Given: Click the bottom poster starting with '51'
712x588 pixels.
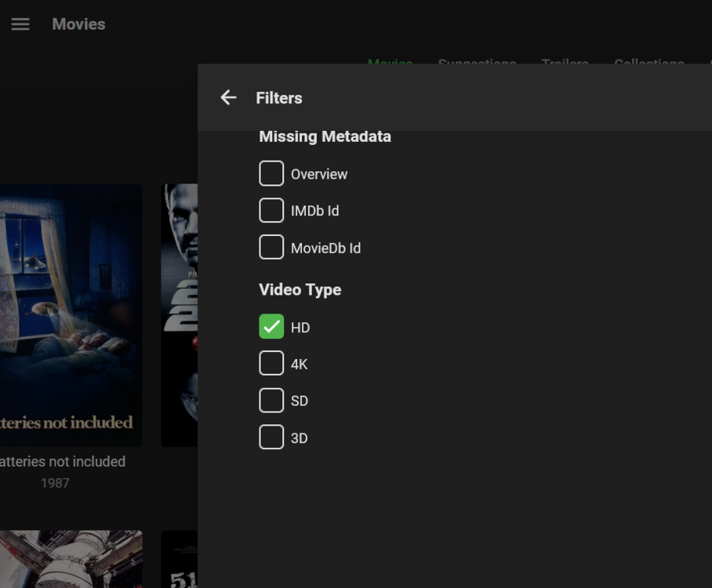Looking at the screenshot, I should coord(179,558).
